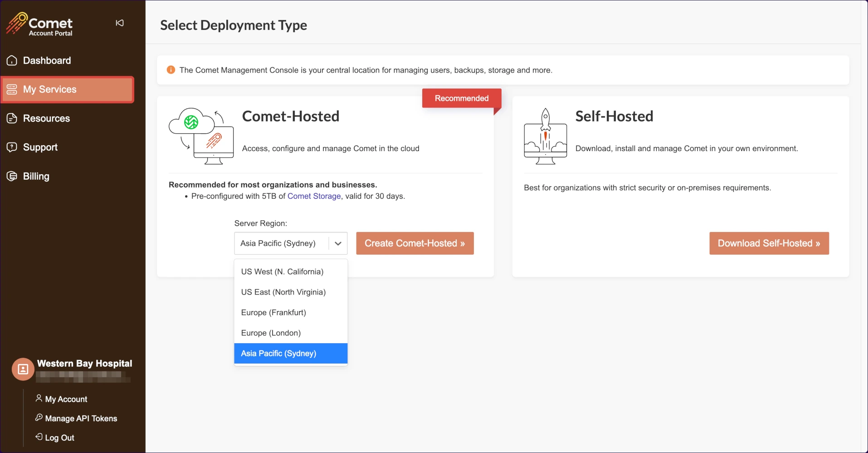This screenshot has width=868, height=453.
Task: Collapse the sidebar with the arrow icon
Action: [120, 23]
